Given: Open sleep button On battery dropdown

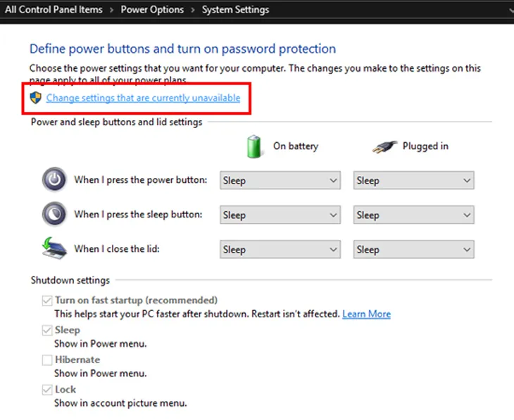Looking at the screenshot, I should point(280,215).
